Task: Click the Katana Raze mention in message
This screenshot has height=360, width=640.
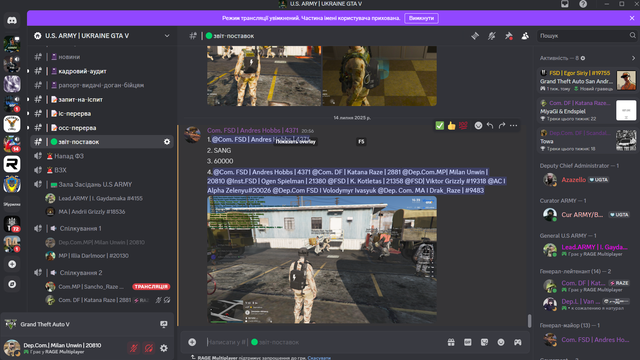Action: point(356,172)
